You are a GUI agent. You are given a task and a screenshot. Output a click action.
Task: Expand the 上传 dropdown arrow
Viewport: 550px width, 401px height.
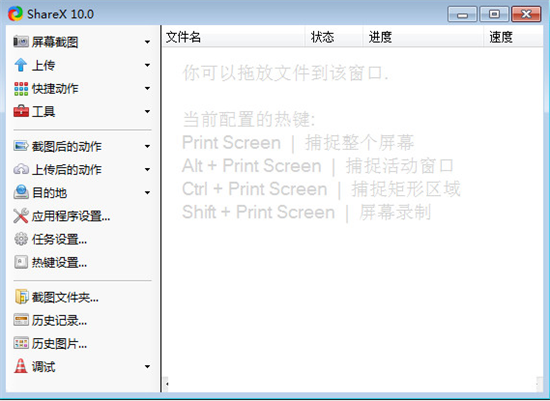(147, 65)
